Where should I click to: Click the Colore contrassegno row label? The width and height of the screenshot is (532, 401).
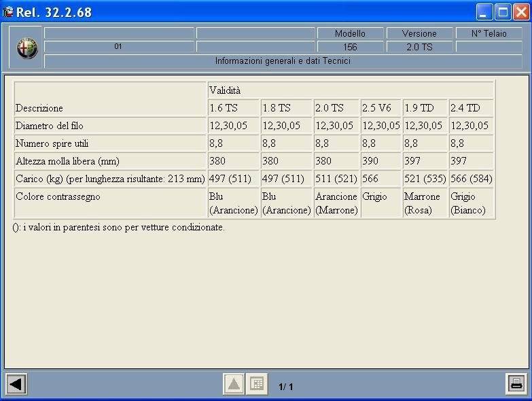point(110,203)
